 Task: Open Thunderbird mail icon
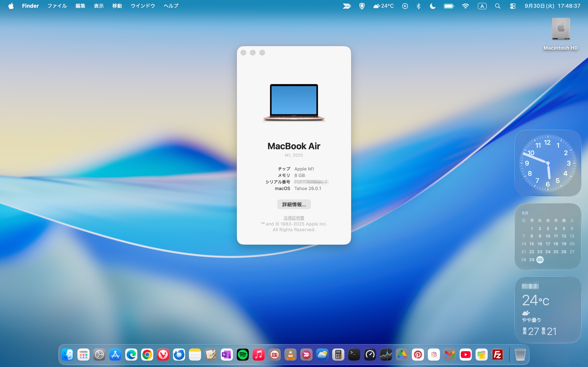click(x=179, y=355)
